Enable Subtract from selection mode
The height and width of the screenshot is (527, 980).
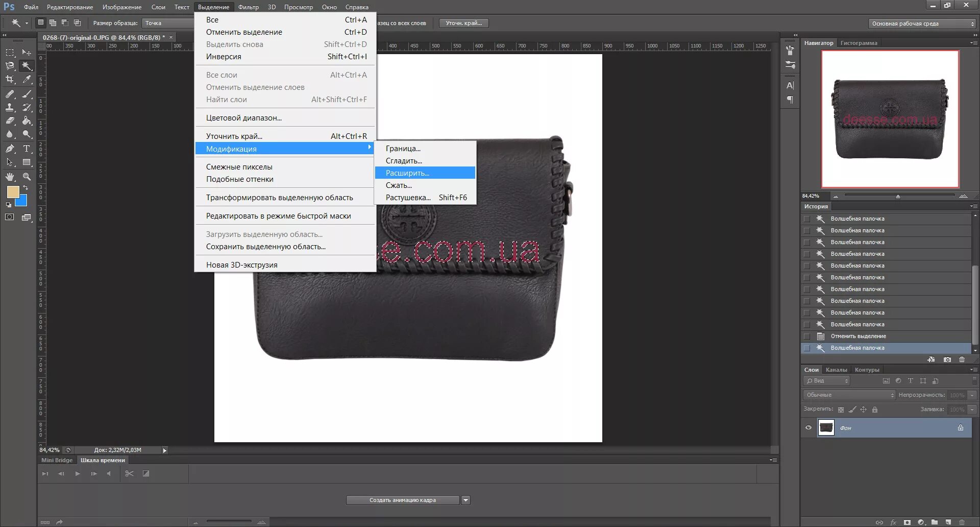click(x=65, y=23)
